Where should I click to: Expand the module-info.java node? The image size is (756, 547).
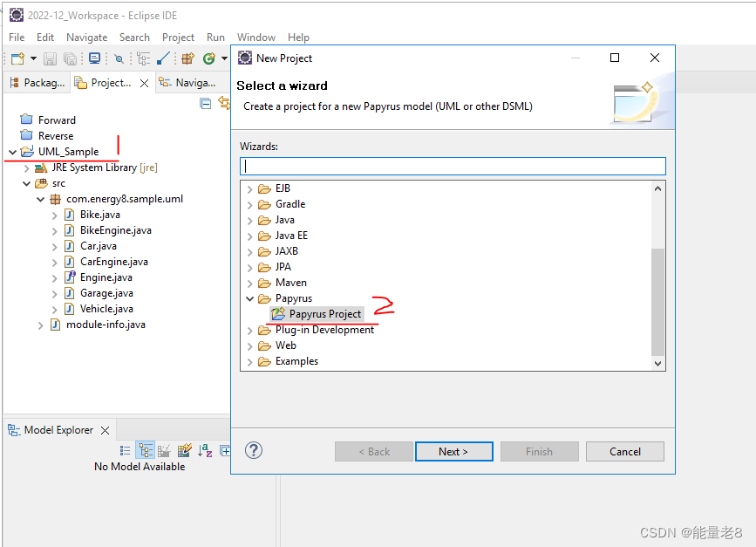pos(40,325)
